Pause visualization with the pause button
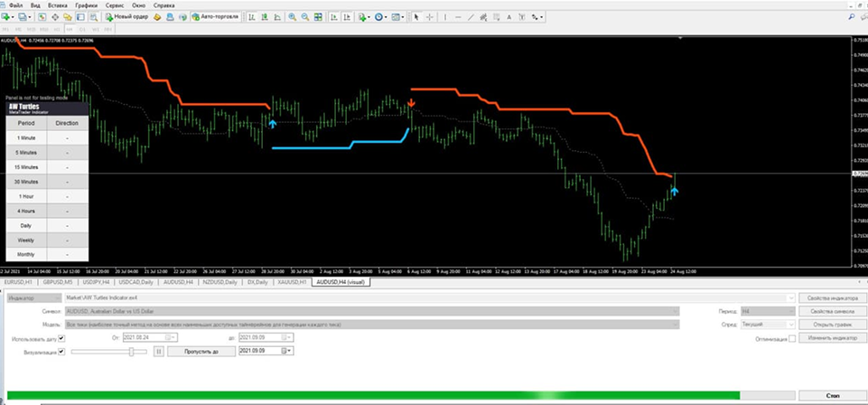The height and width of the screenshot is (405, 868). [156, 351]
